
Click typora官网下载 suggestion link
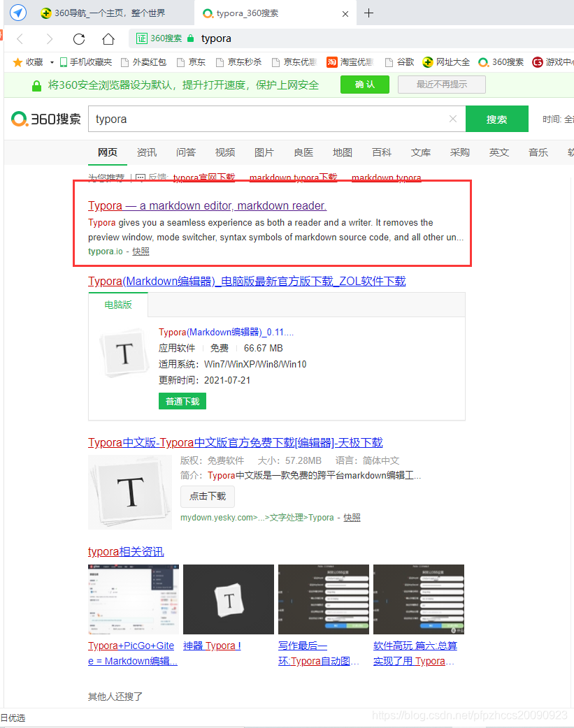coord(204,177)
